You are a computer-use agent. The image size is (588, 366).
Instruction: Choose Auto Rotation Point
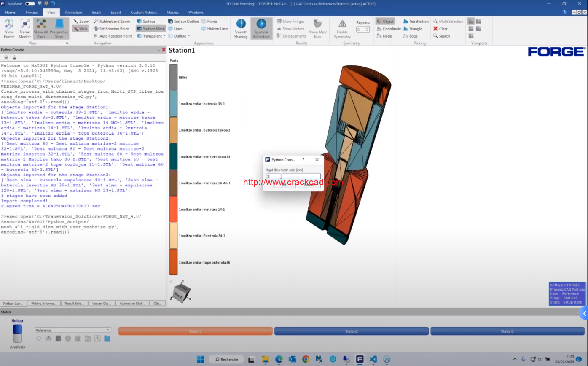(x=113, y=36)
